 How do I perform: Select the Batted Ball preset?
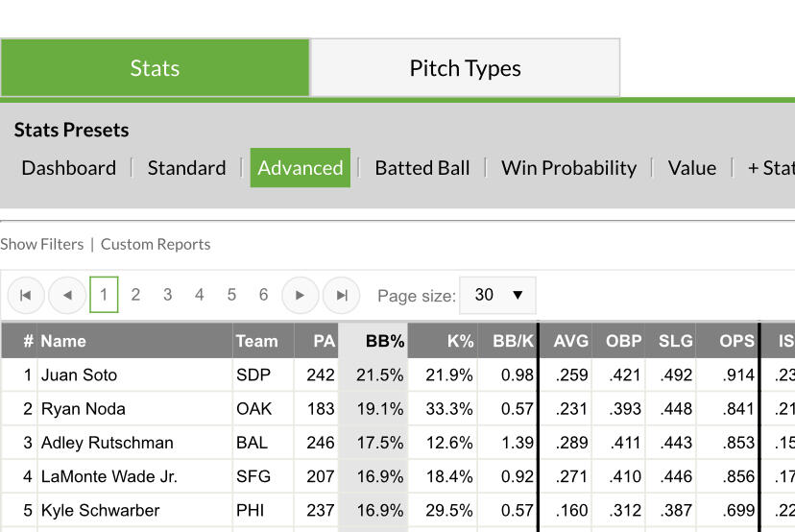[422, 168]
